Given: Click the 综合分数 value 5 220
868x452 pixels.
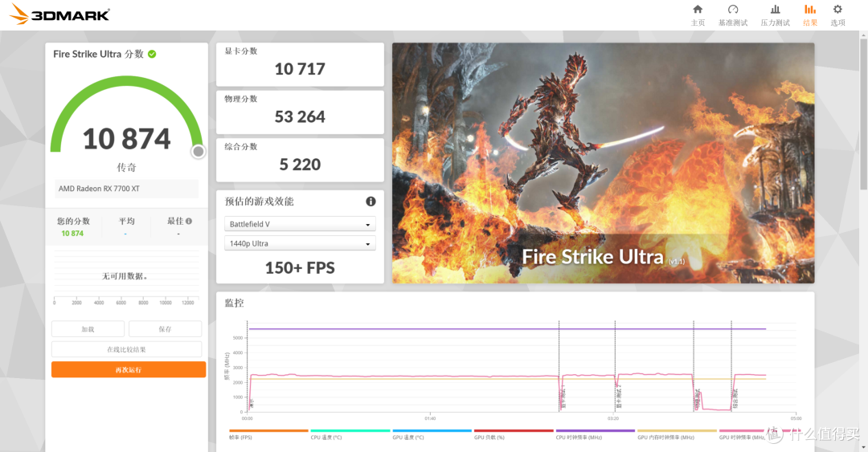Looking at the screenshot, I should (300, 165).
